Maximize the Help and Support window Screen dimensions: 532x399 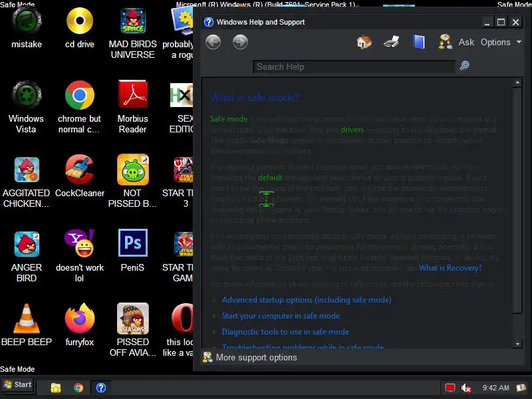[501, 23]
